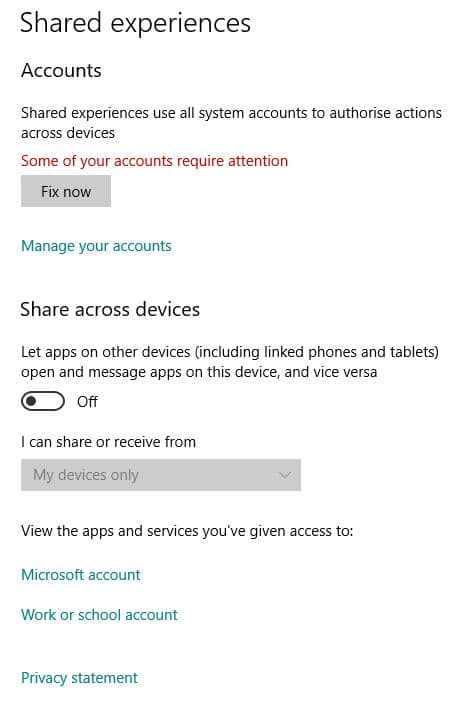Open the Microsoft account link

(x=81, y=575)
